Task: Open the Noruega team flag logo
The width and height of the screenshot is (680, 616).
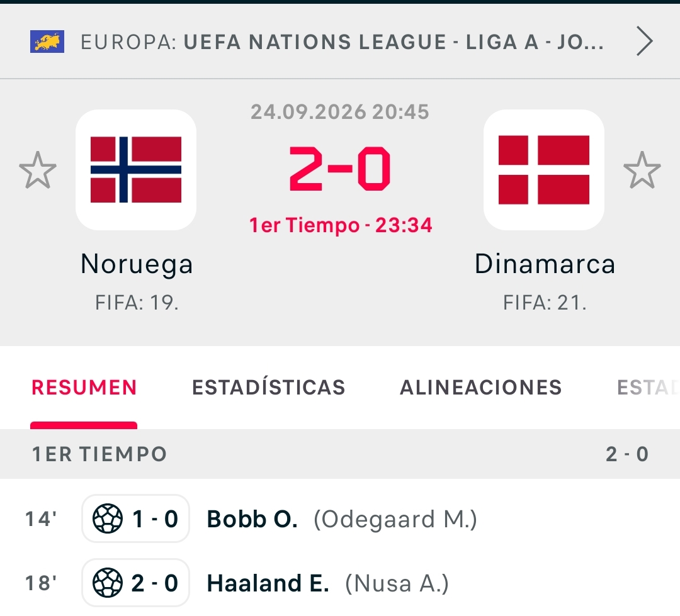Action: 136,169
